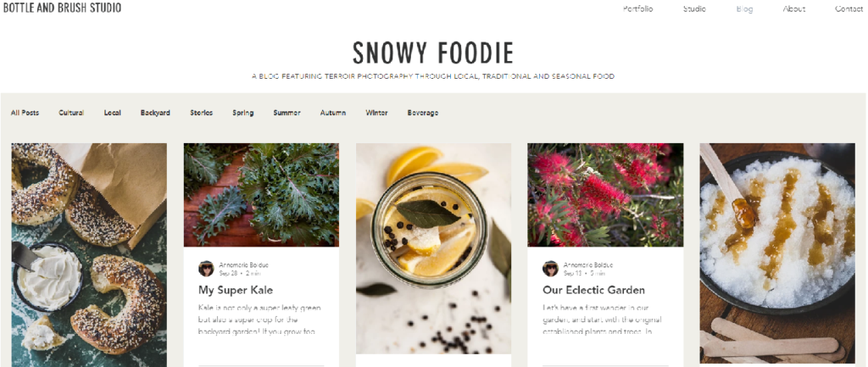Viewport: 868px width, 367px height.
Task: Open the red bottlebrush flowers photo
Action: [x=605, y=195]
